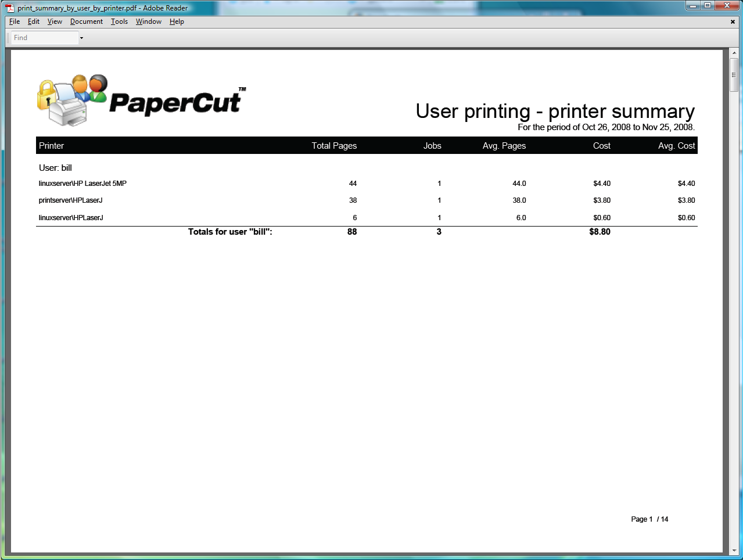Maximize the Adobe Reader window
Image resolution: width=743 pixels, height=560 pixels.
click(x=707, y=6)
